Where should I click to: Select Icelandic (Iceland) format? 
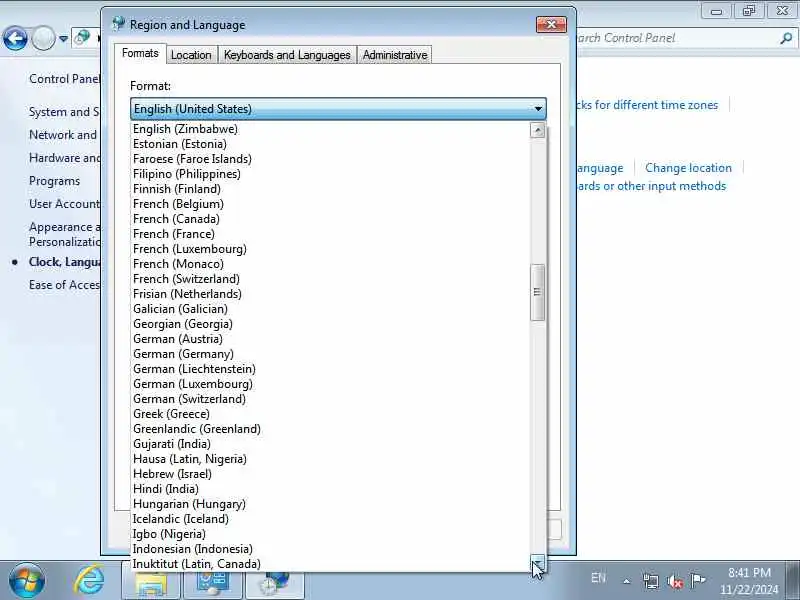click(x=331, y=519)
